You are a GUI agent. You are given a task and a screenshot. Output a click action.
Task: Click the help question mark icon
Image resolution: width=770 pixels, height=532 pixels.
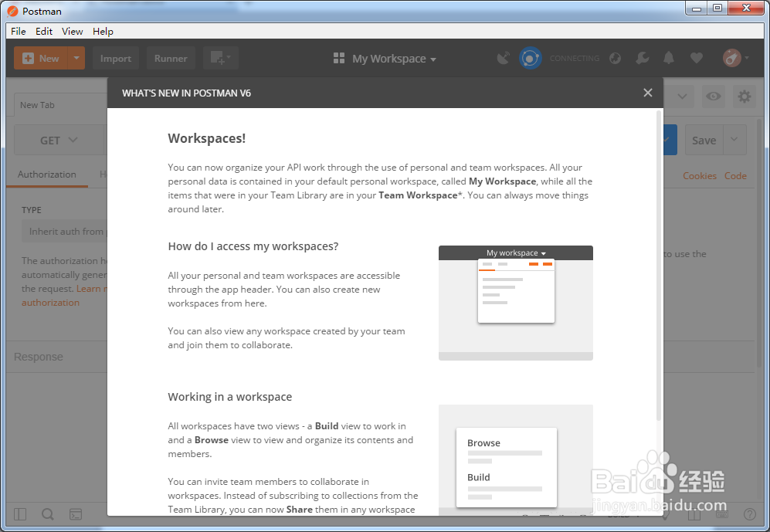pyautogui.click(x=749, y=514)
